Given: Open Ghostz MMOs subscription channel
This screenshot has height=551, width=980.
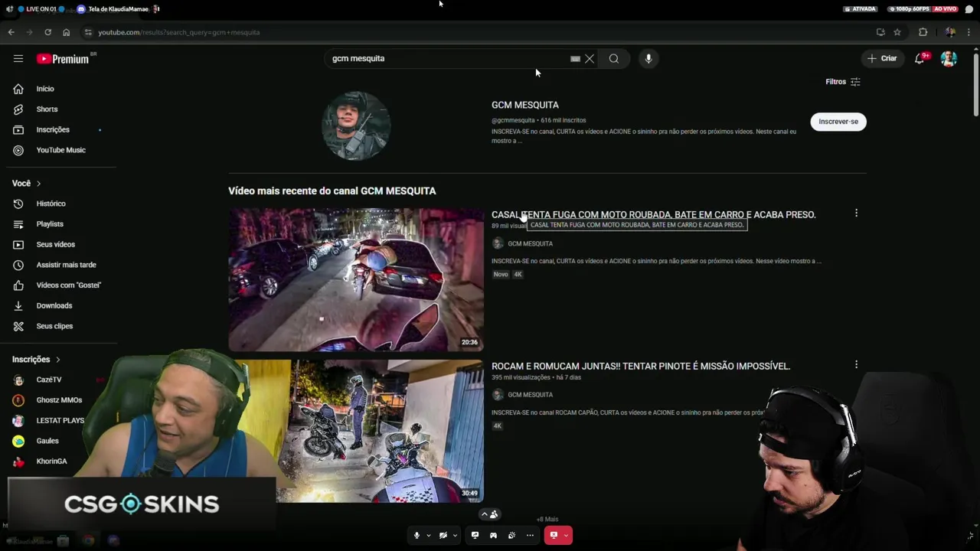Looking at the screenshot, I should tap(58, 400).
